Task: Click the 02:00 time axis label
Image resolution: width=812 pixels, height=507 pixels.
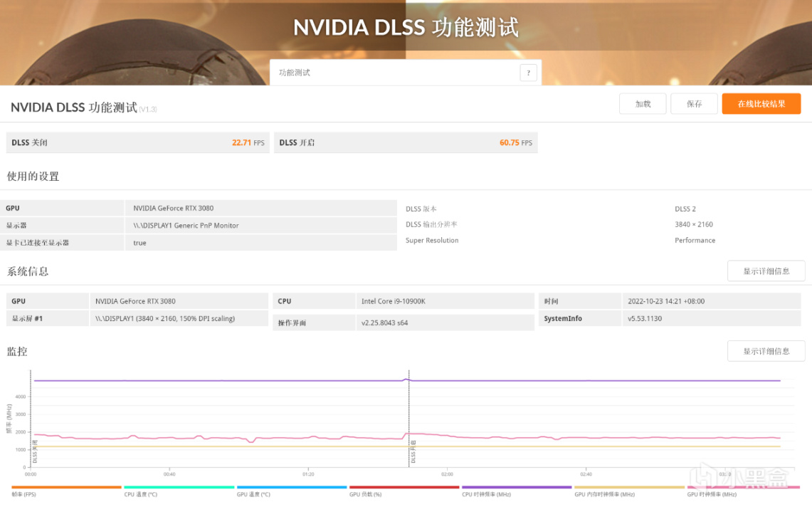Action: (448, 474)
